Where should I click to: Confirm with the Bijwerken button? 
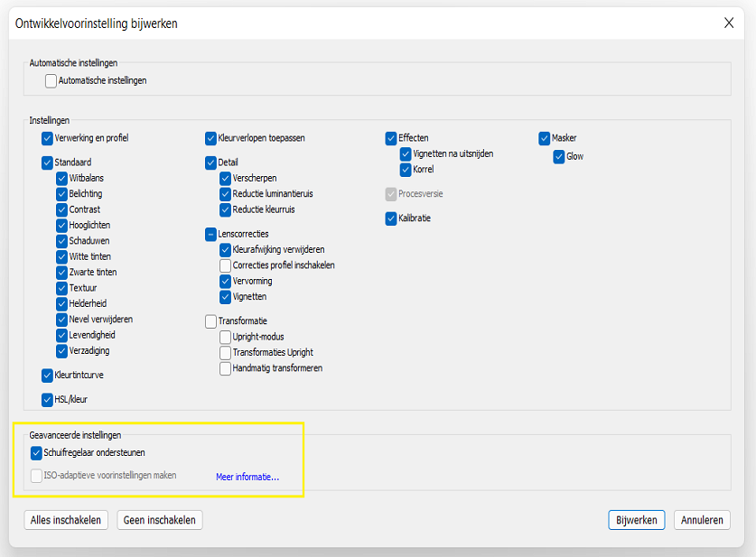[x=637, y=520]
